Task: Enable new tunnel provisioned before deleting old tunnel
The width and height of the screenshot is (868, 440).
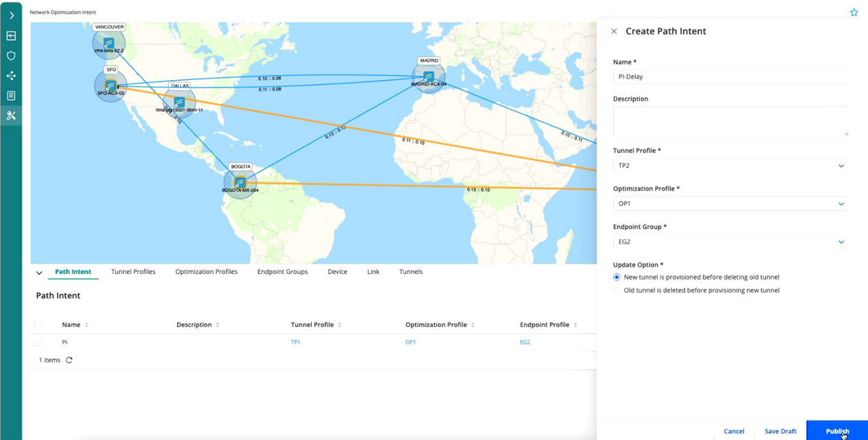Action: click(x=616, y=277)
